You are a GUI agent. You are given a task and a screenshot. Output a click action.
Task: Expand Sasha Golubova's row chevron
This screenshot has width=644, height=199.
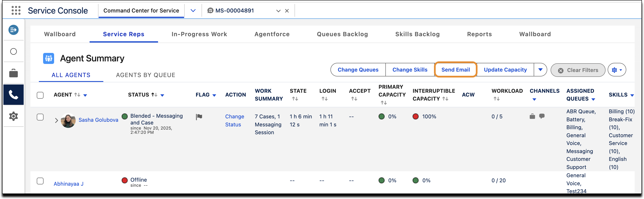pyautogui.click(x=56, y=120)
